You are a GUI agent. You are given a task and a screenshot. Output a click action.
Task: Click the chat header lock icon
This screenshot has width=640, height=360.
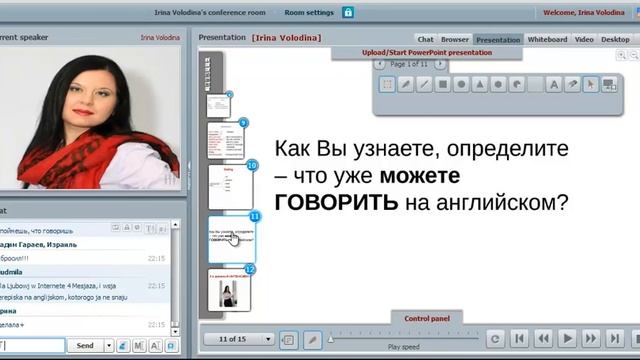coord(127,227)
